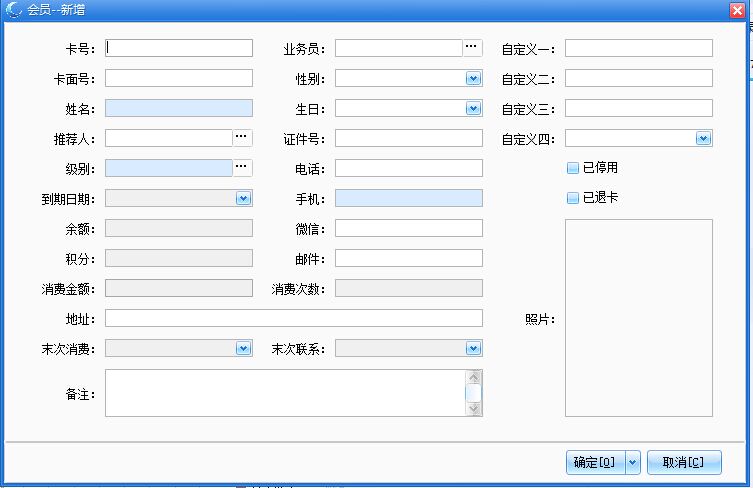Click the scroll up arrow in 备注 box
The height and width of the screenshot is (488, 753).
click(x=474, y=378)
